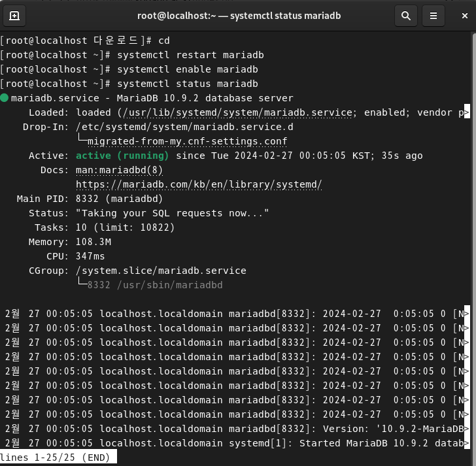Click the systemd[1] Started MariaDB log line
Screen dimensions: 476x466
237,443
